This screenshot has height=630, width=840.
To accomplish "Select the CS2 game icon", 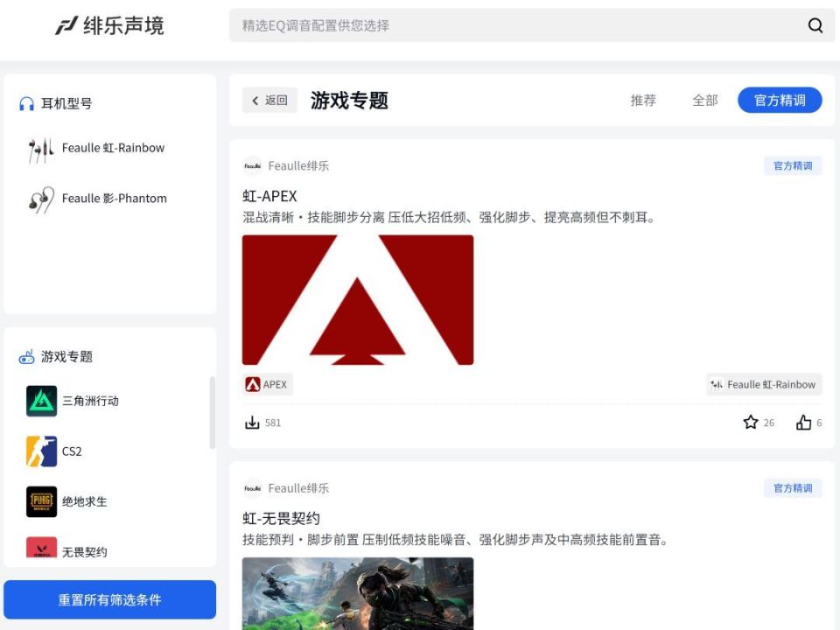I will pyautogui.click(x=41, y=451).
